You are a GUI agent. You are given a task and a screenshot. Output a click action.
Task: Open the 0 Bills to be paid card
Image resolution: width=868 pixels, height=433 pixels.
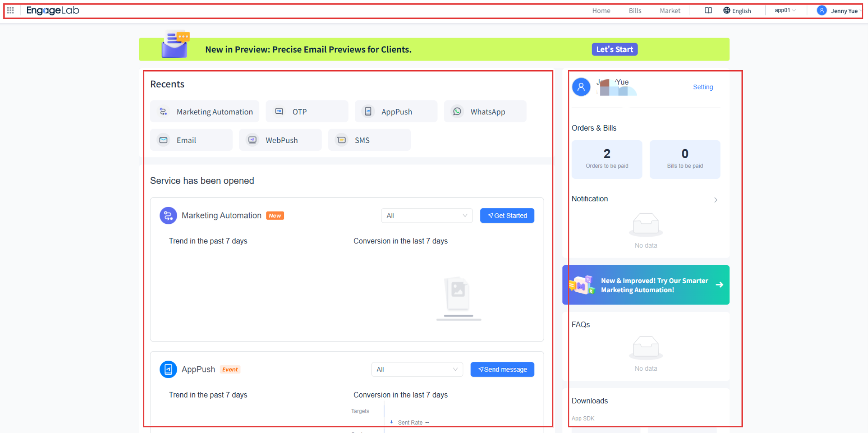(x=685, y=160)
